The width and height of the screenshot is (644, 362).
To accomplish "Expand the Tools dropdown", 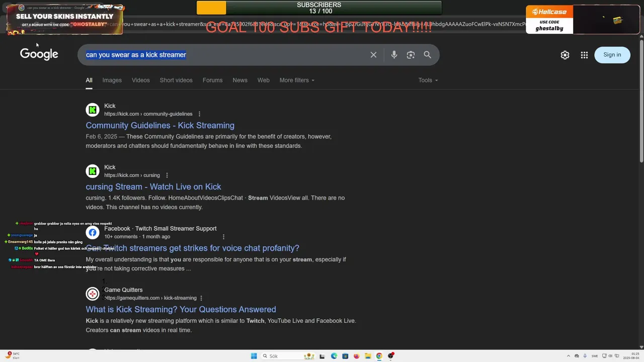I will (428, 80).
